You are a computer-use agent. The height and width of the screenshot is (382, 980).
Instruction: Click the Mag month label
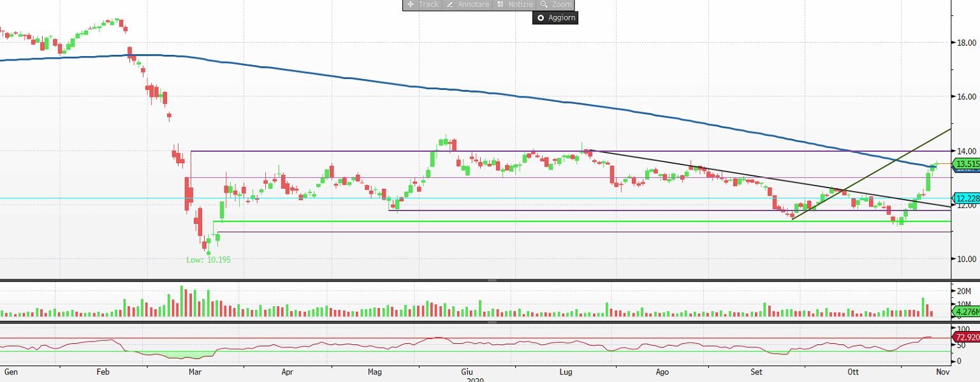coord(375,371)
